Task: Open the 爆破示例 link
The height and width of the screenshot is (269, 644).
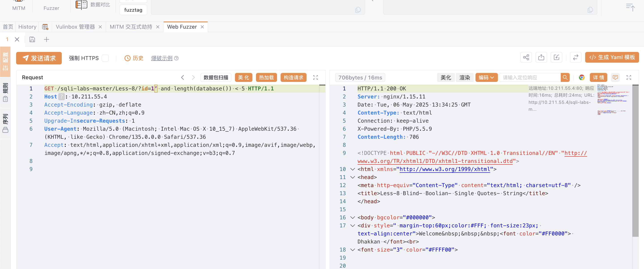Action: (162, 58)
